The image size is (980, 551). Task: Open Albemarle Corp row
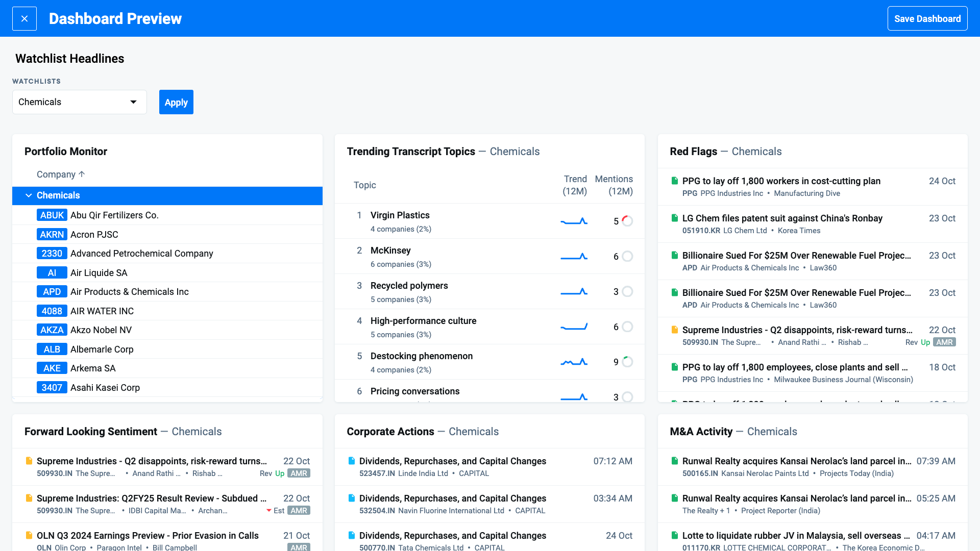pos(167,349)
